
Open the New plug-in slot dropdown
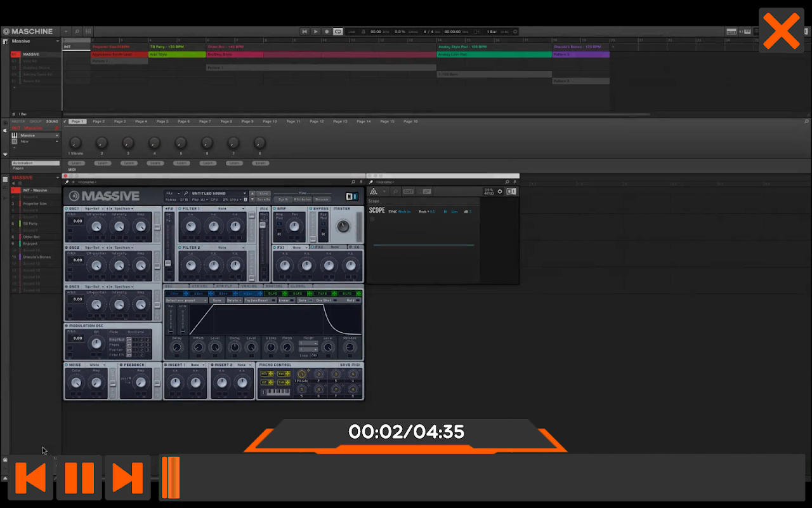(x=56, y=142)
